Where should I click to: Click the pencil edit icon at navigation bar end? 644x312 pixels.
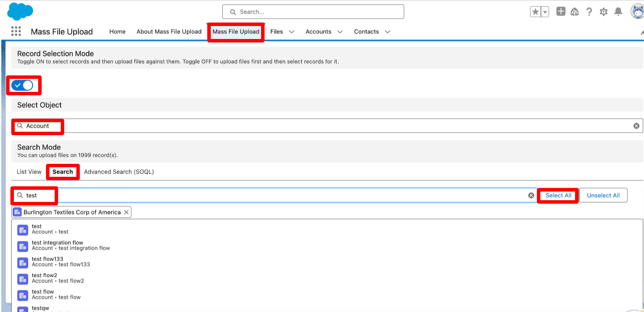(642, 32)
